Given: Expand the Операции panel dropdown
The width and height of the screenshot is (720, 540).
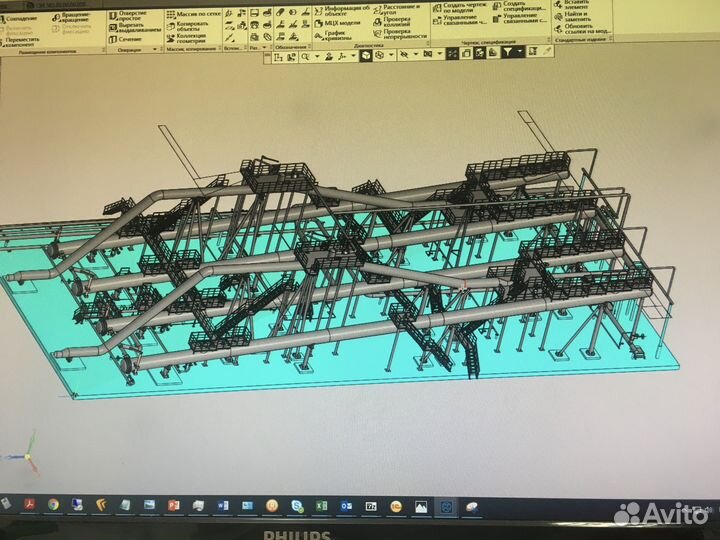Looking at the screenshot, I should point(155,49).
